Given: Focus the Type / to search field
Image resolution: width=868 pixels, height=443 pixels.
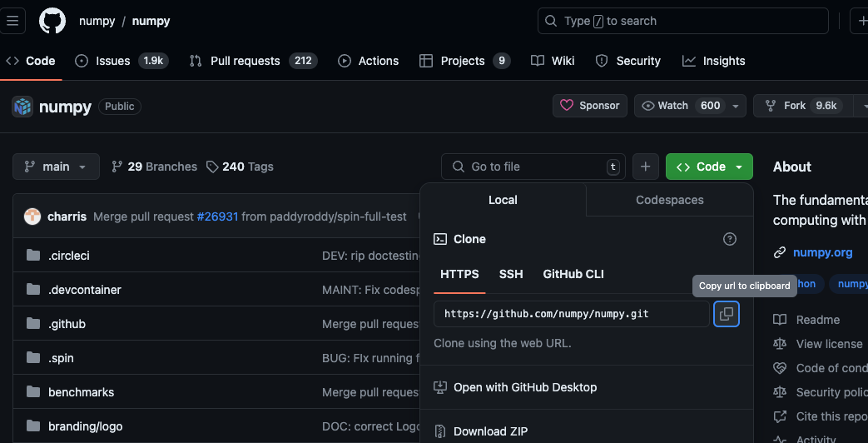Looking at the screenshot, I should [x=683, y=21].
